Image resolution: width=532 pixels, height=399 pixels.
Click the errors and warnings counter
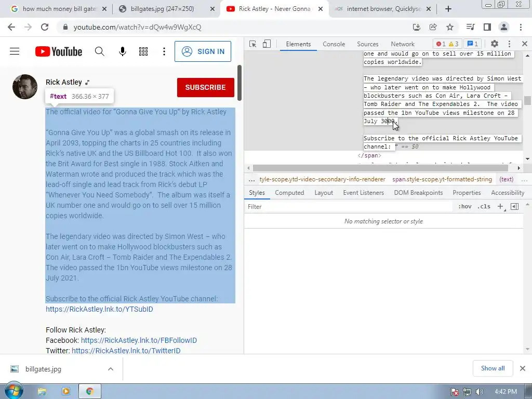(447, 44)
